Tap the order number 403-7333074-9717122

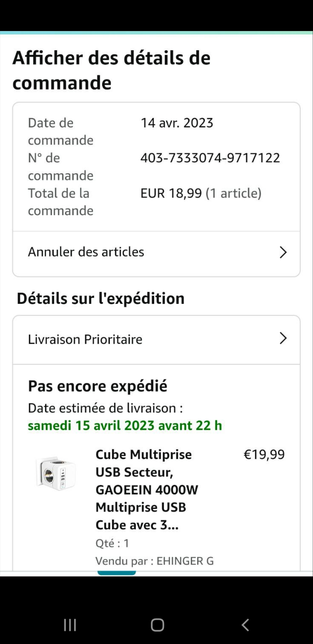[x=210, y=158]
